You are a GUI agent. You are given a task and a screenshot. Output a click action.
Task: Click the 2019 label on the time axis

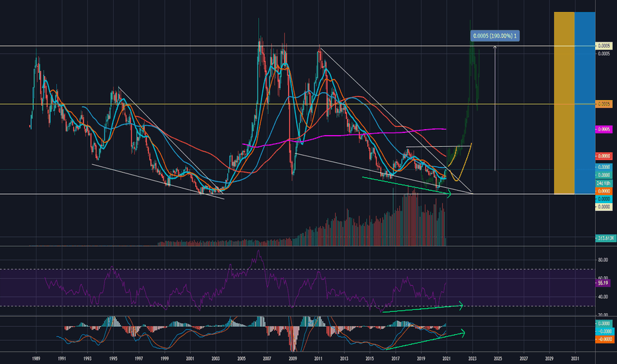(421, 359)
